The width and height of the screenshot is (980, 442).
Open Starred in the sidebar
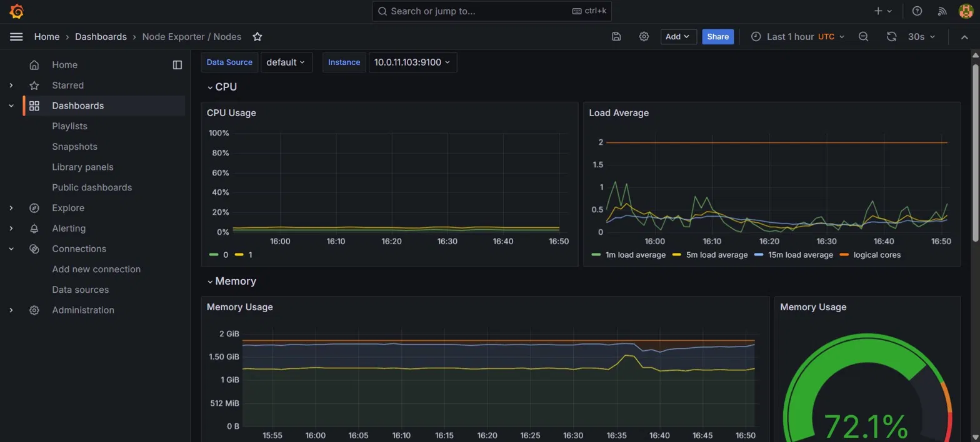67,86
